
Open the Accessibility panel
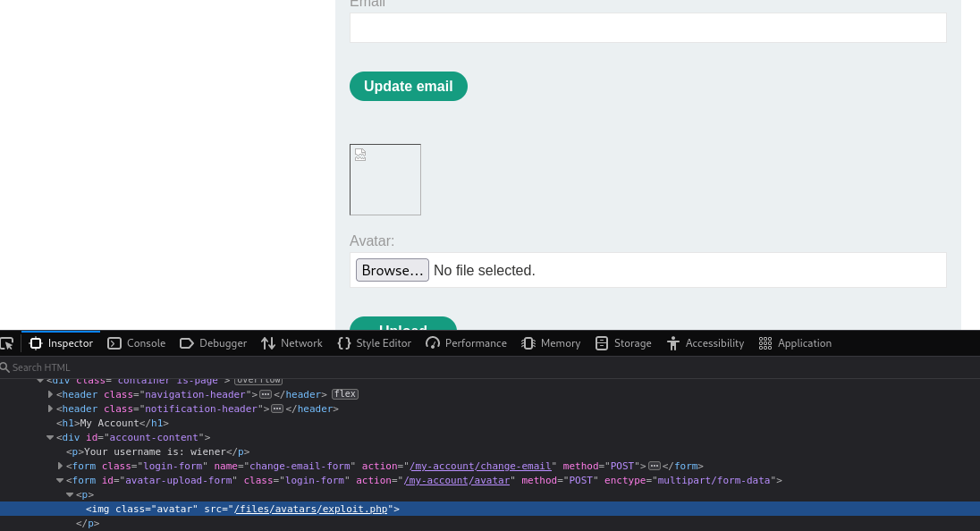click(705, 343)
